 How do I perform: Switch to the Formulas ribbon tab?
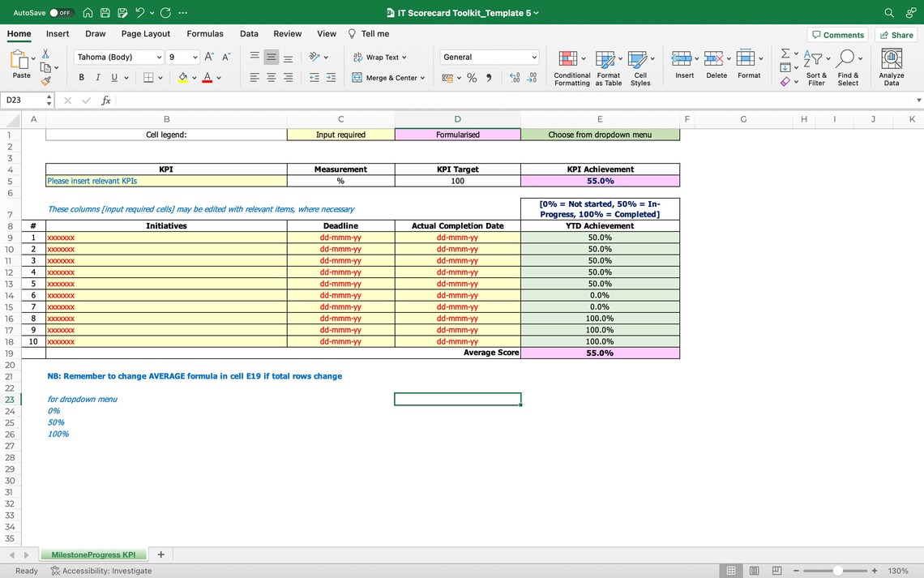[205, 34]
